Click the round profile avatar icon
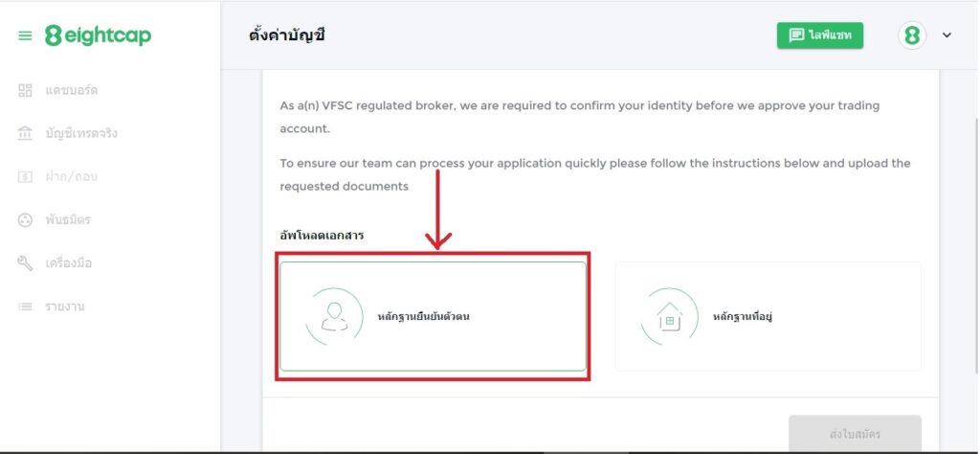This screenshot has height=454, width=980. (x=912, y=35)
